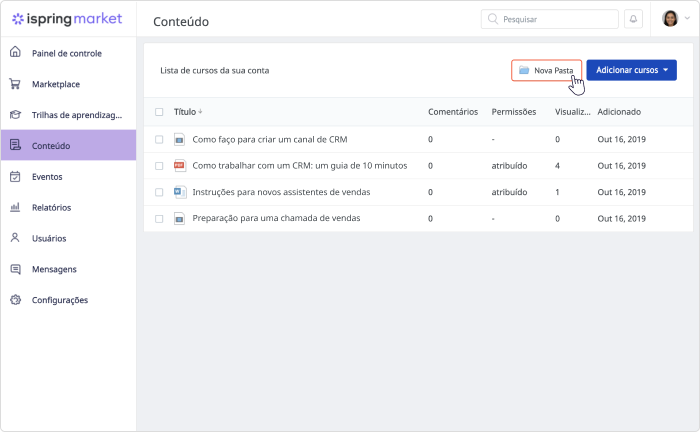The image size is (700, 432).
Task: Click the Eventos calendar icon
Action: (x=15, y=176)
